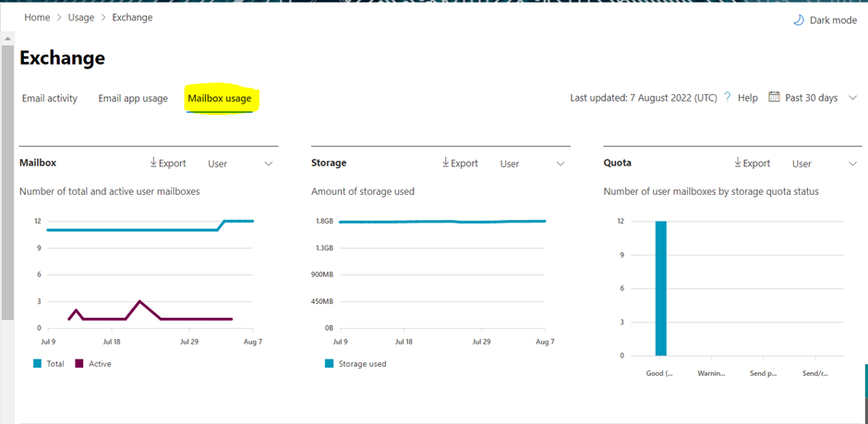Open the Storage chart User dropdown
Screen dimensions: 868x424
pyautogui.click(x=533, y=164)
